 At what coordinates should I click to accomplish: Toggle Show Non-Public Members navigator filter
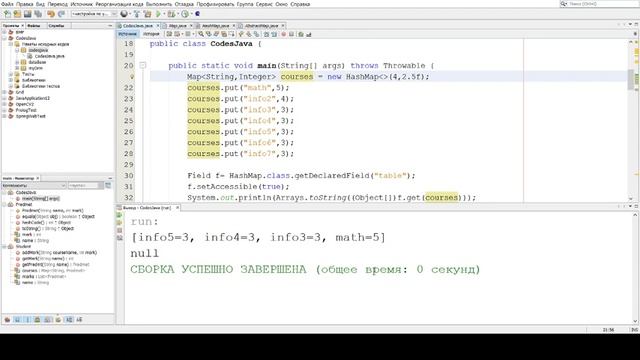tap(38, 320)
